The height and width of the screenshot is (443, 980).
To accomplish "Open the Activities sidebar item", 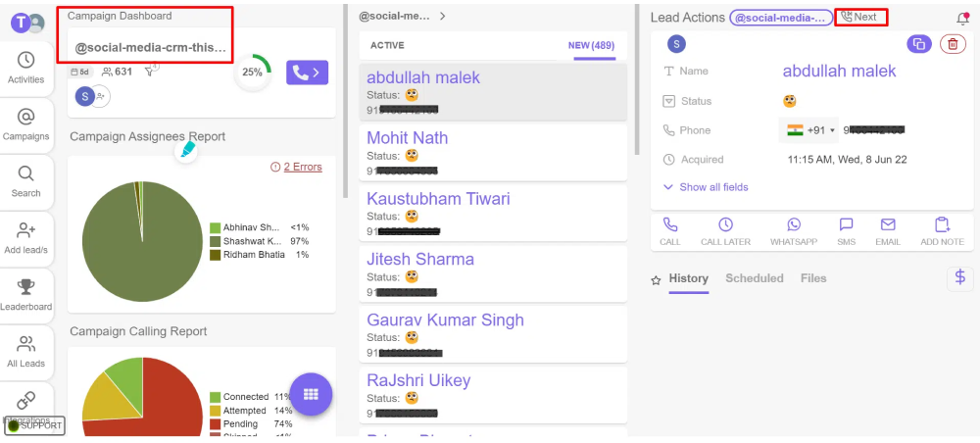I will point(25,68).
